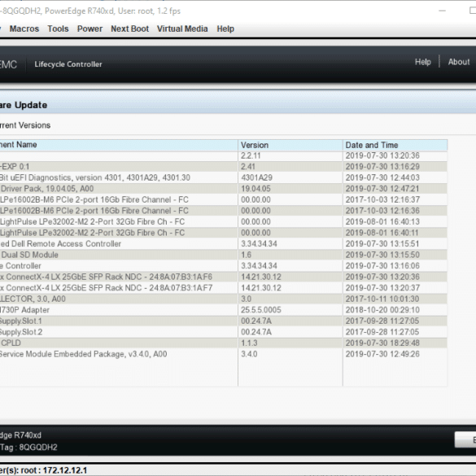Click Help link in Lifecycle Controller header

(x=423, y=62)
